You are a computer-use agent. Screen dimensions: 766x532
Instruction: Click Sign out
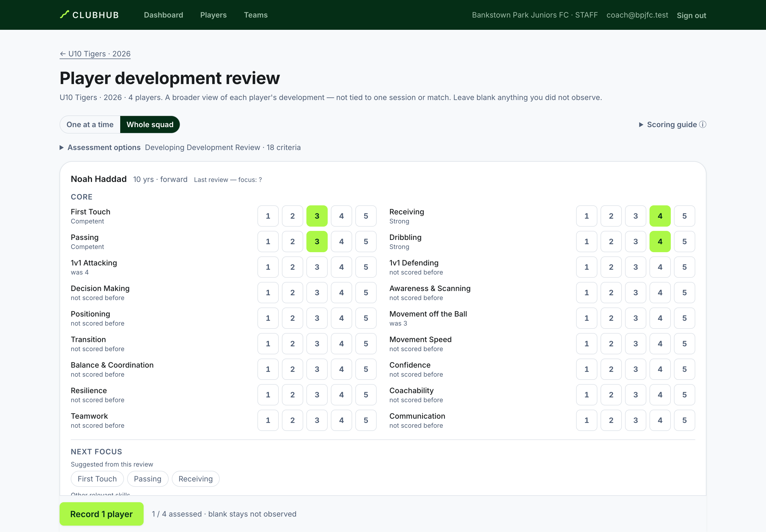pyautogui.click(x=691, y=15)
